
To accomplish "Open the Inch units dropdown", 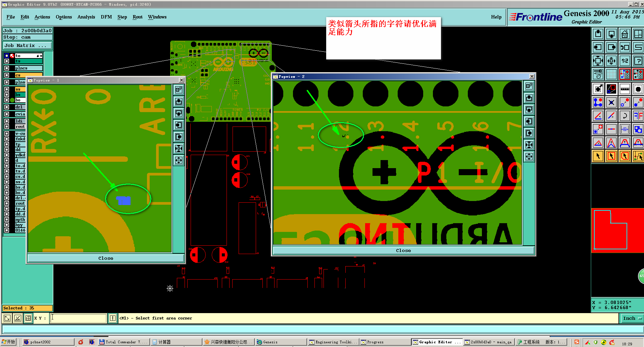I will coord(632,318).
